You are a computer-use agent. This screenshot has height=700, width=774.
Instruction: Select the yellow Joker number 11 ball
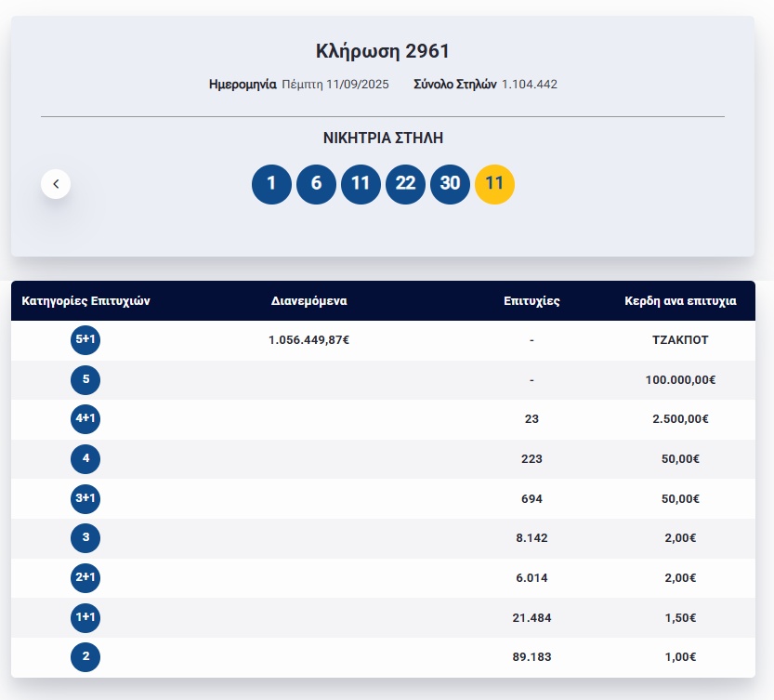(494, 184)
